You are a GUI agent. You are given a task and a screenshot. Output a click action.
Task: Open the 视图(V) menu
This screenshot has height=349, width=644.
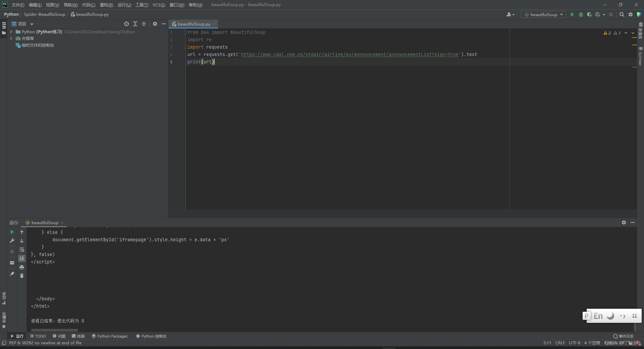[52, 5]
